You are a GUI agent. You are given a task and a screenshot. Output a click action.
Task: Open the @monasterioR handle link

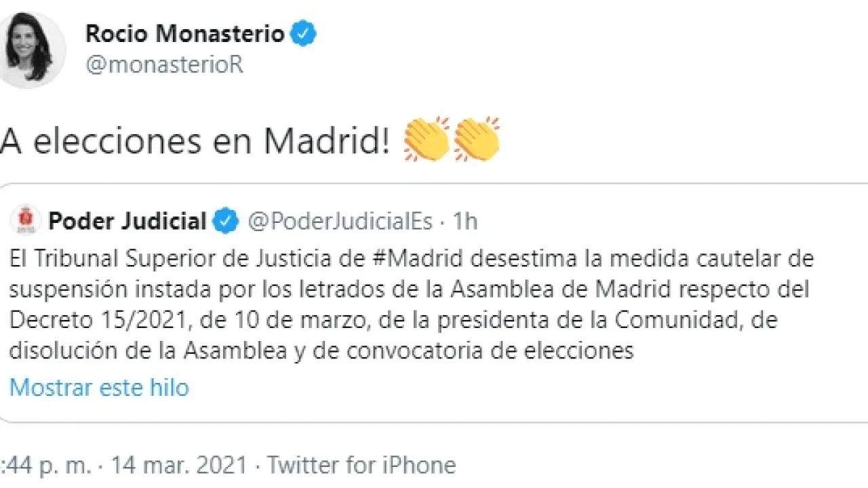[x=163, y=65]
